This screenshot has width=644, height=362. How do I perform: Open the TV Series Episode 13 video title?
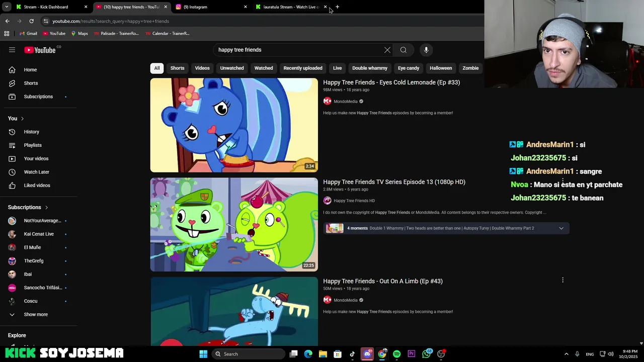click(394, 182)
